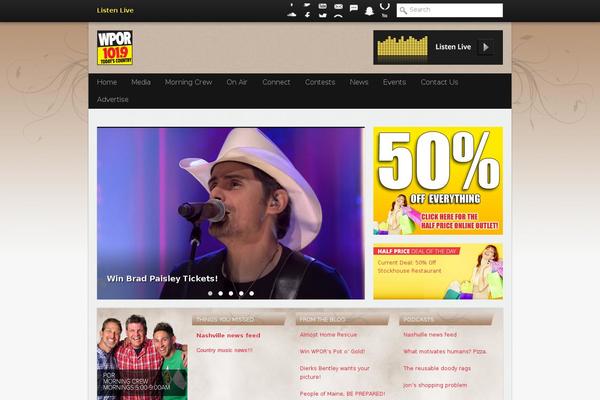Select the fourth carousel slide dot
This screenshot has width=600, height=400.
coord(241,293)
